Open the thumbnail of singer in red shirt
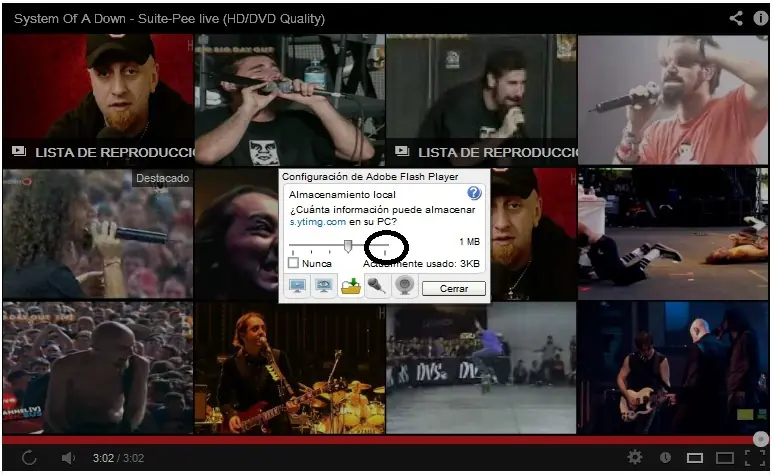774x475 pixels. pyautogui.click(x=673, y=100)
